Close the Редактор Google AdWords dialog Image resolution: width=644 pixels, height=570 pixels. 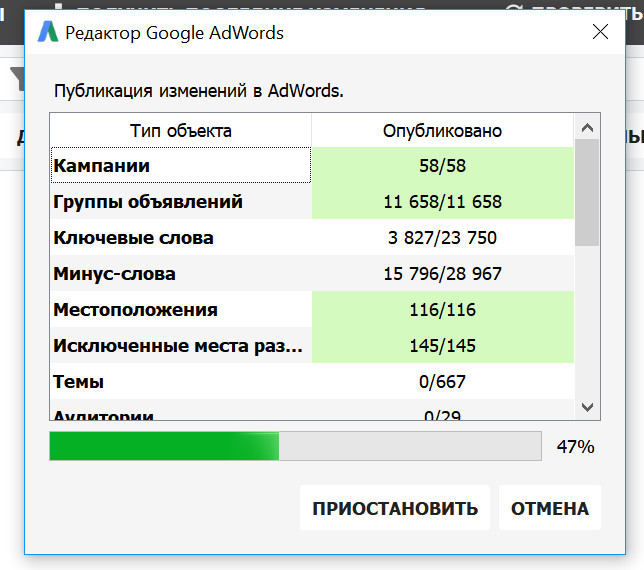click(x=600, y=32)
